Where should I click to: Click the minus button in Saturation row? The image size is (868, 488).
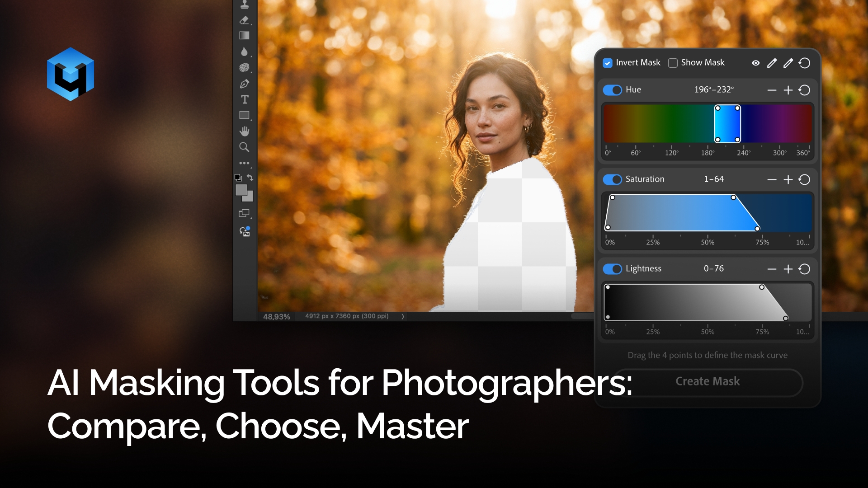click(772, 179)
